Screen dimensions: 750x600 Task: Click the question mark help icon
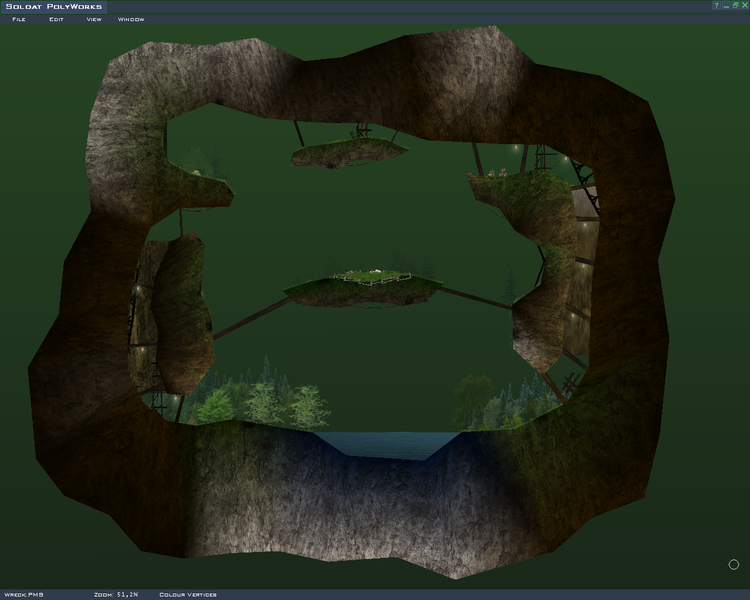point(717,5)
